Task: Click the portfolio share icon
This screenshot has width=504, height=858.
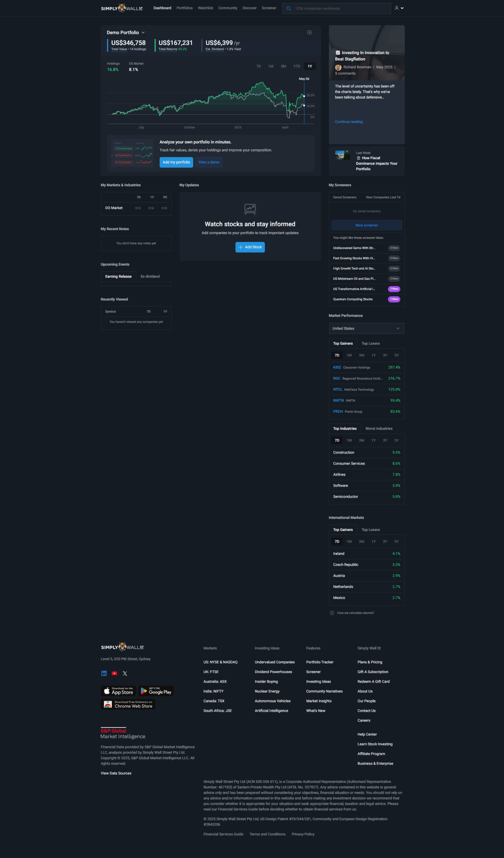Action: [x=309, y=33]
